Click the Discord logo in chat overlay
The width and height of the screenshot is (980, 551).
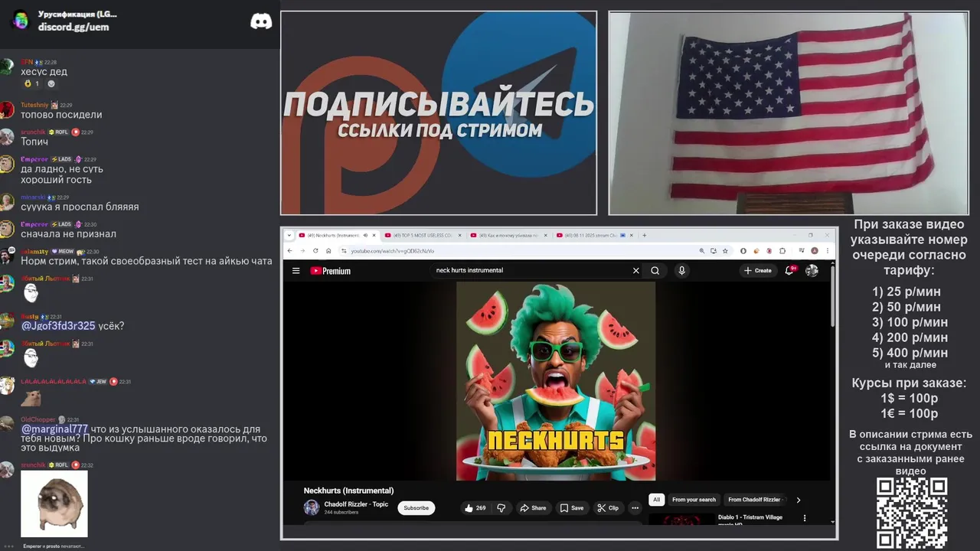pyautogui.click(x=261, y=21)
